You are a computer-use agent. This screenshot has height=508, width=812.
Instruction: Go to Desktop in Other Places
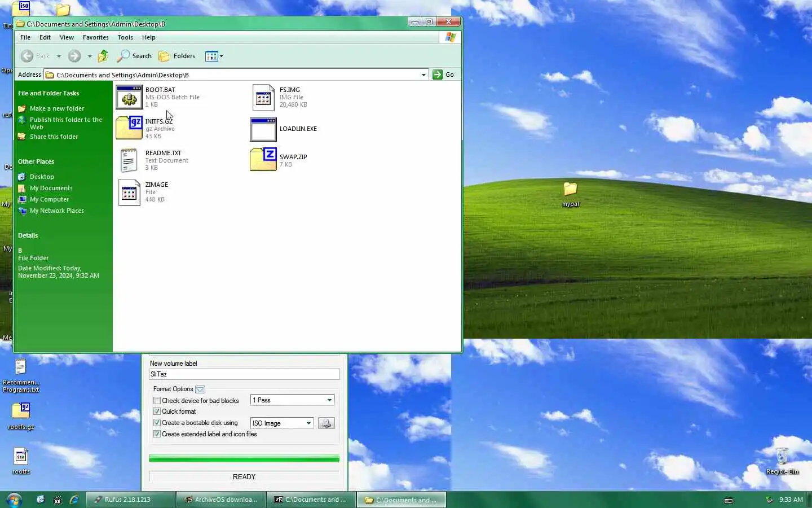tap(42, 177)
